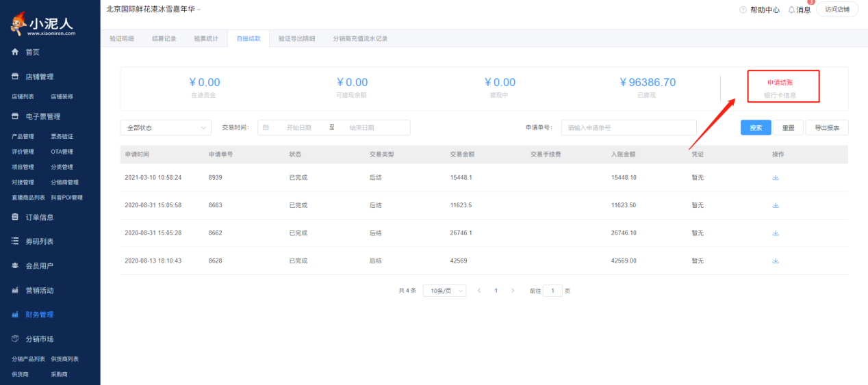Click download icon for order 8663
Image resolution: width=868 pixels, height=385 pixels.
(x=776, y=205)
